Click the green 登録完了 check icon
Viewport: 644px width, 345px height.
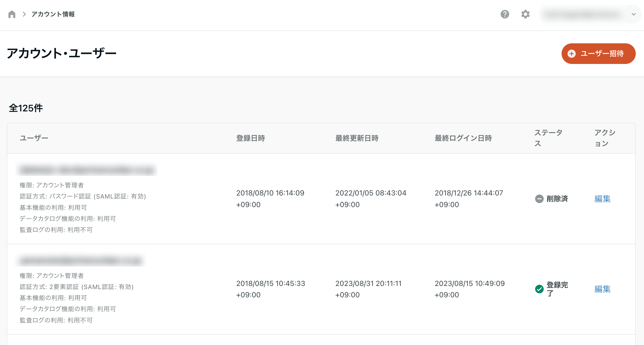539,289
